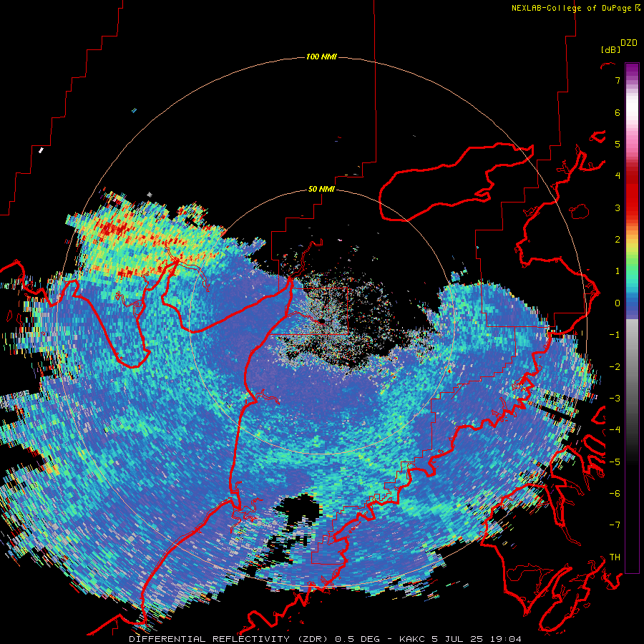Viewport: 644px width, 644px height.
Task: Click the 0 value on color scale
Action: coord(618,303)
